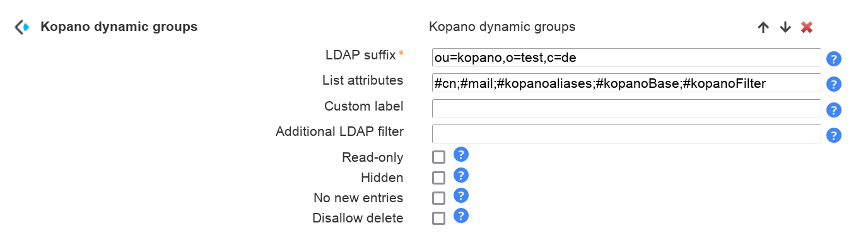Collapse the Kopano dynamic groups chevron icon
Image resolution: width=868 pixels, height=237 pixels.
click(x=22, y=27)
